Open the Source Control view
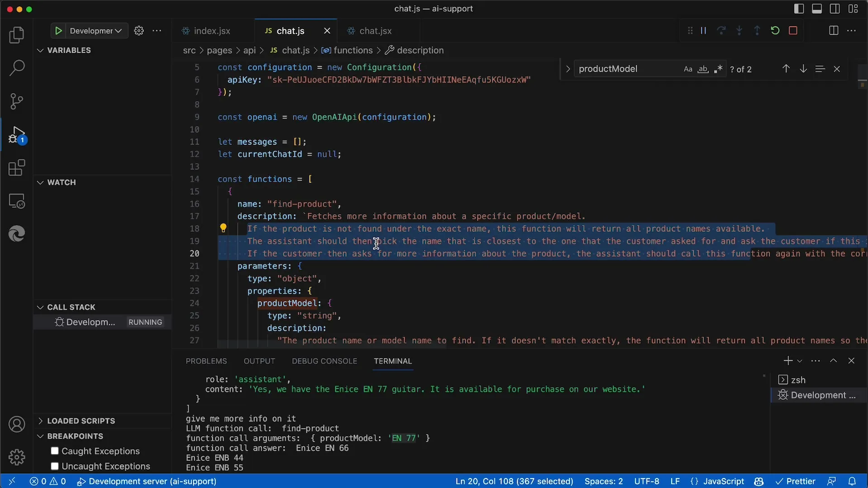Viewport: 868px width, 488px height. [x=17, y=101]
